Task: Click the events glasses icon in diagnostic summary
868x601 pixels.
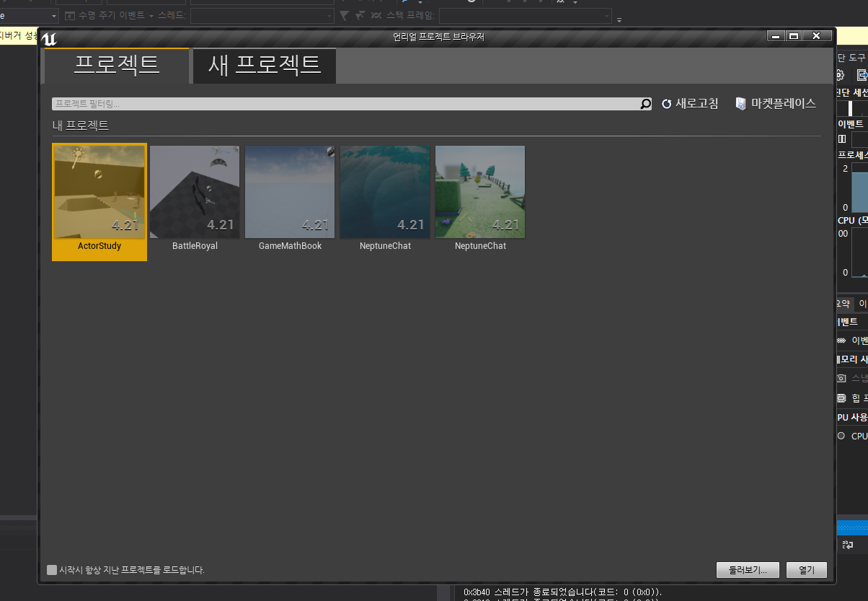Action: click(841, 341)
